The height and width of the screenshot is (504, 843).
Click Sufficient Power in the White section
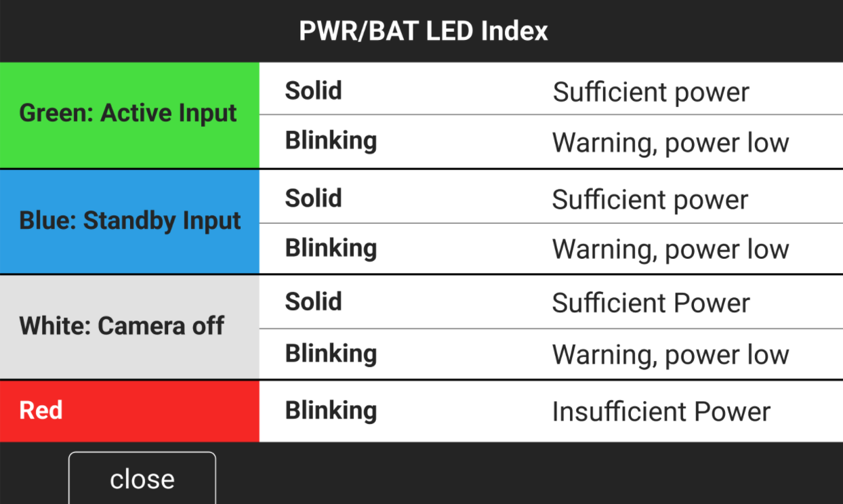click(651, 303)
